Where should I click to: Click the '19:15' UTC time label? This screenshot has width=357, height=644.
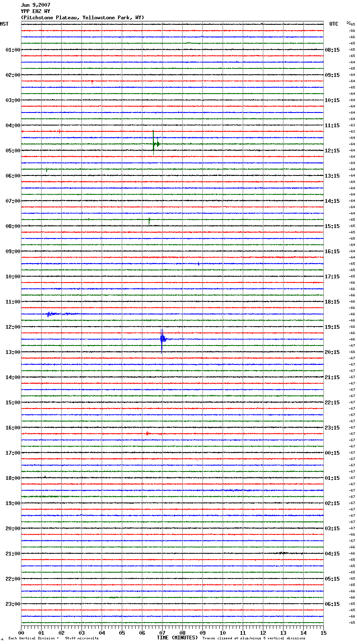[332, 327]
